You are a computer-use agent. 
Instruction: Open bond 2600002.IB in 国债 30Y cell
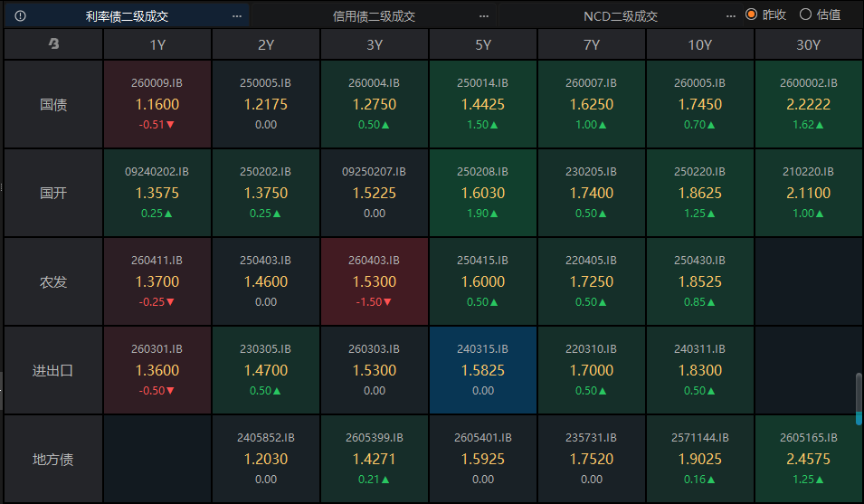click(x=808, y=104)
